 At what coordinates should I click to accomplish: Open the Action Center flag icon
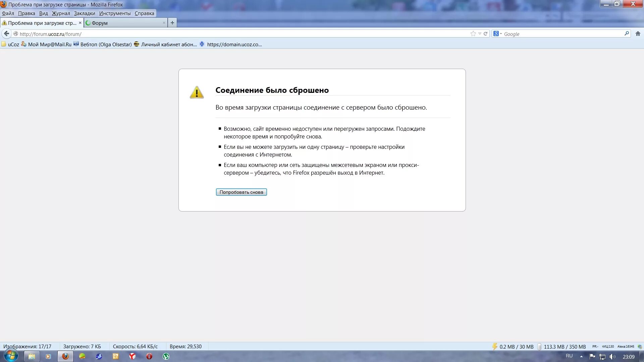tap(592, 356)
